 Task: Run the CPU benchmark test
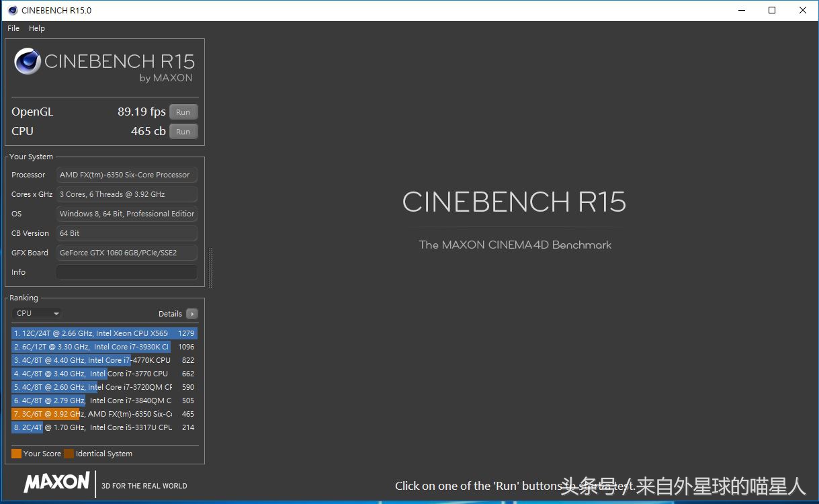[183, 132]
